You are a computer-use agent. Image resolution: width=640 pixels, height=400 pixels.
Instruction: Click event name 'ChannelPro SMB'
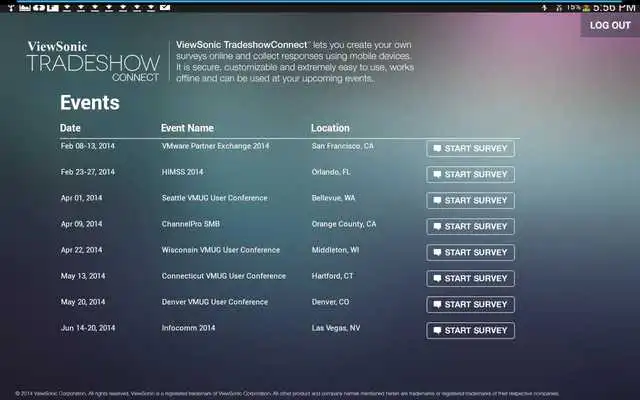191,224
